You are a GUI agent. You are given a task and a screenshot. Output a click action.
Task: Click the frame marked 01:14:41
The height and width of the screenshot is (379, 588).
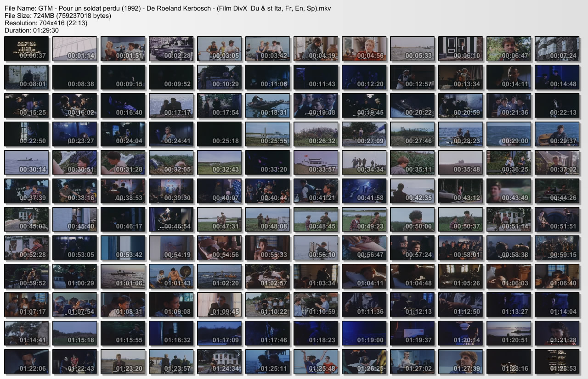[26, 333]
